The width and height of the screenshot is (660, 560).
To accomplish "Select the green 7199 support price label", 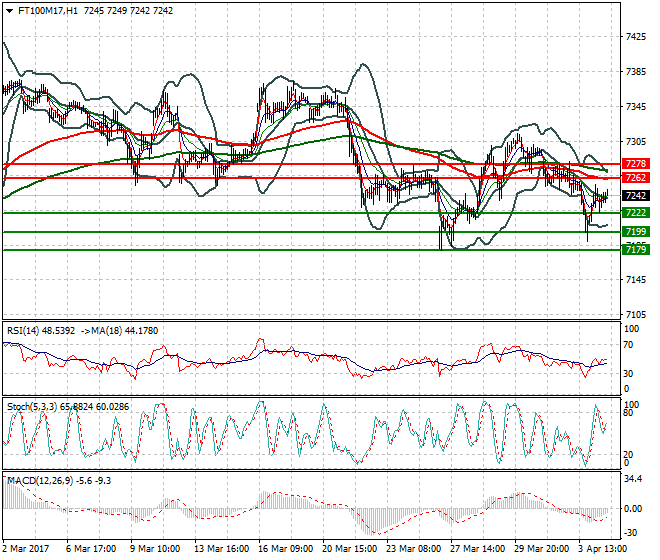I will pos(636,232).
